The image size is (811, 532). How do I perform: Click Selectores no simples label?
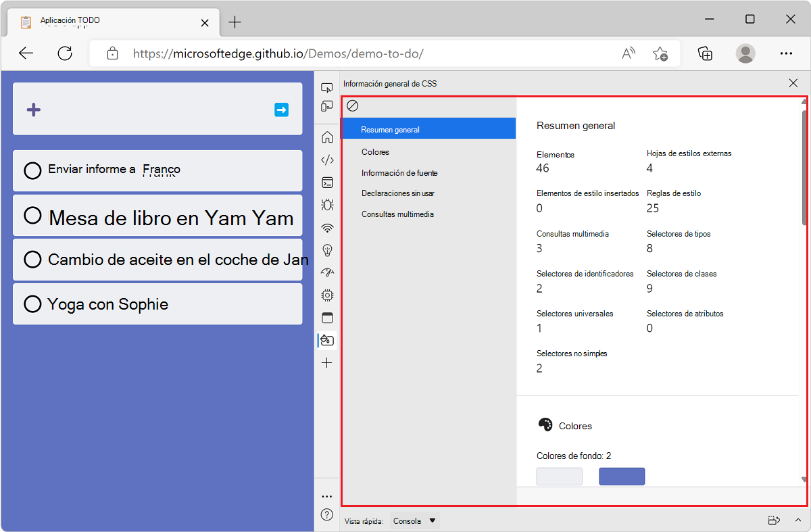572,354
